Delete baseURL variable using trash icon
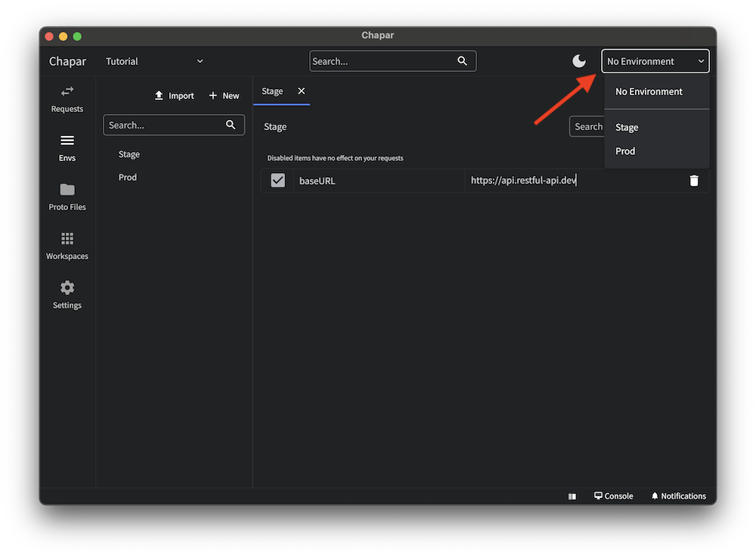756x557 pixels. coord(694,181)
